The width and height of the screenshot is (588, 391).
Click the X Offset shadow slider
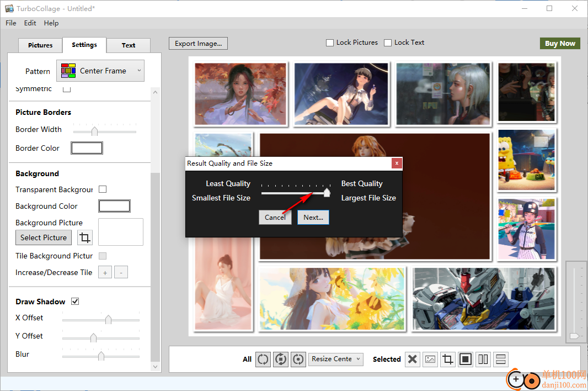(x=101, y=319)
